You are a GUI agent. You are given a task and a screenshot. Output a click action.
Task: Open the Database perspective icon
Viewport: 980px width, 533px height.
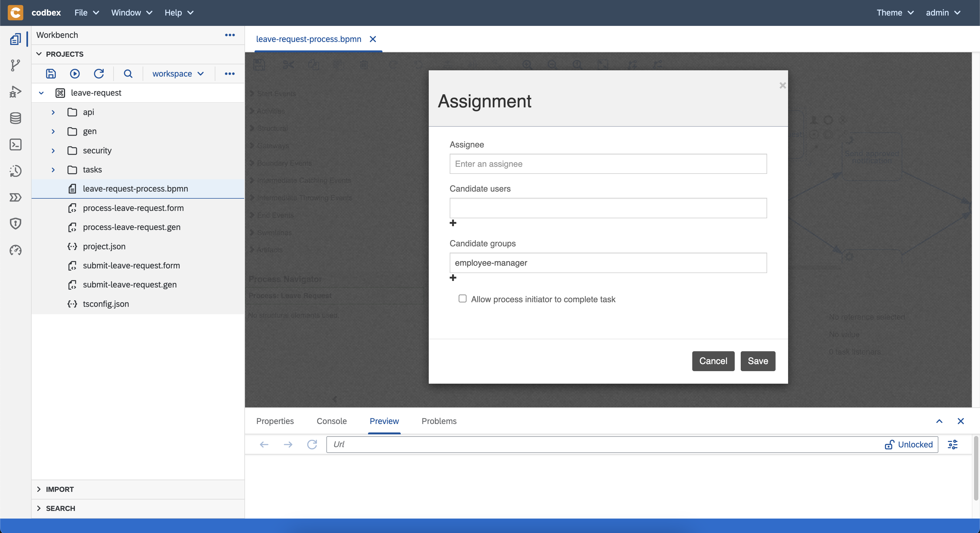pos(15,118)
